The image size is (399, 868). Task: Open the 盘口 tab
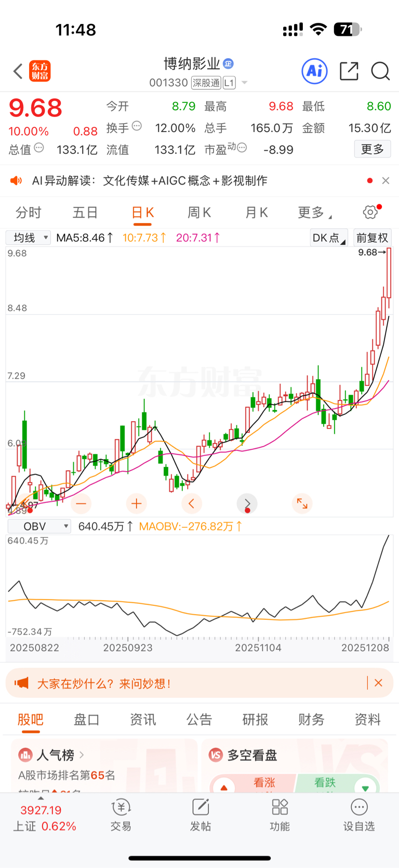click(87, 719)
